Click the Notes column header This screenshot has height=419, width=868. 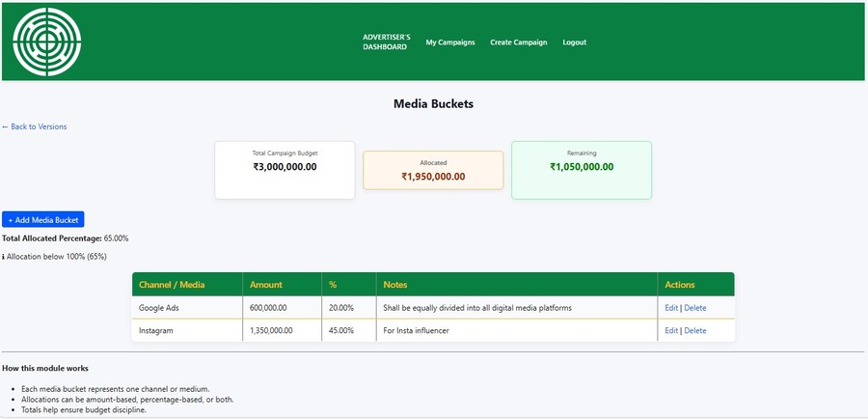[x=395, y=284]
